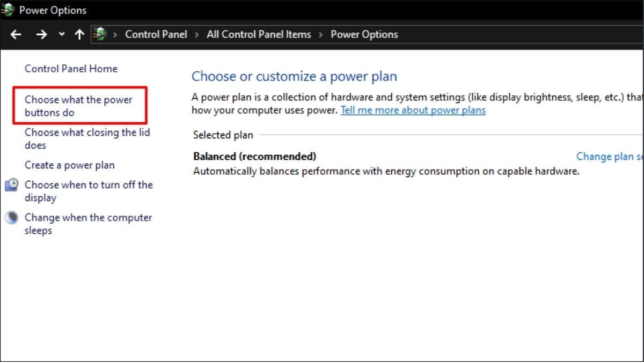Click Create a power plan
Screen dimensions: 644x362
point(69,165)
